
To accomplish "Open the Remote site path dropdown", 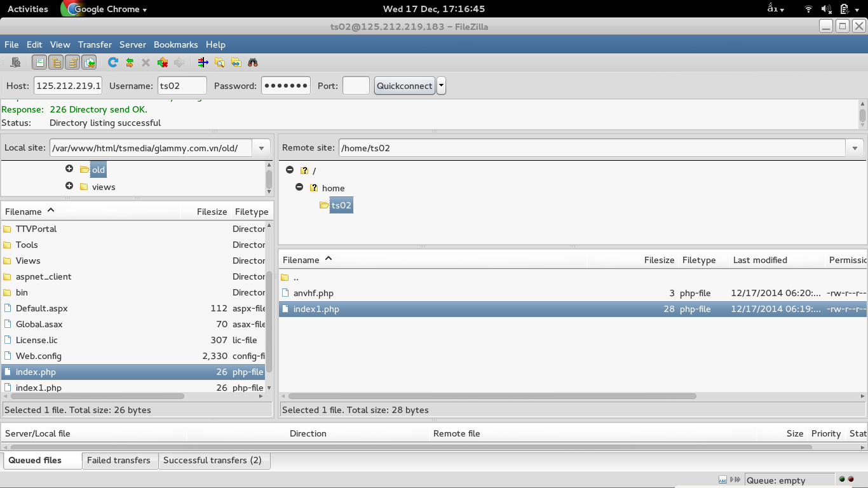I will click(x=855, y=148).
